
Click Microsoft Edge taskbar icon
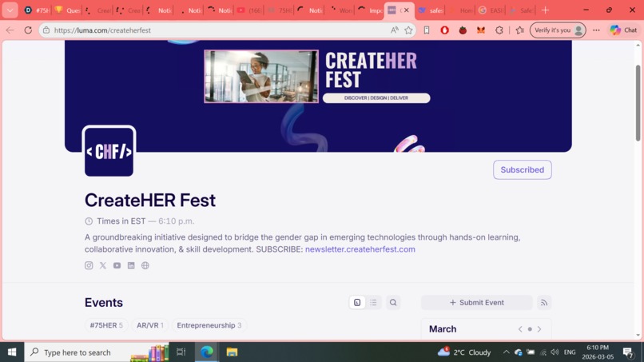pyautogui.click(x=207, y=352)
